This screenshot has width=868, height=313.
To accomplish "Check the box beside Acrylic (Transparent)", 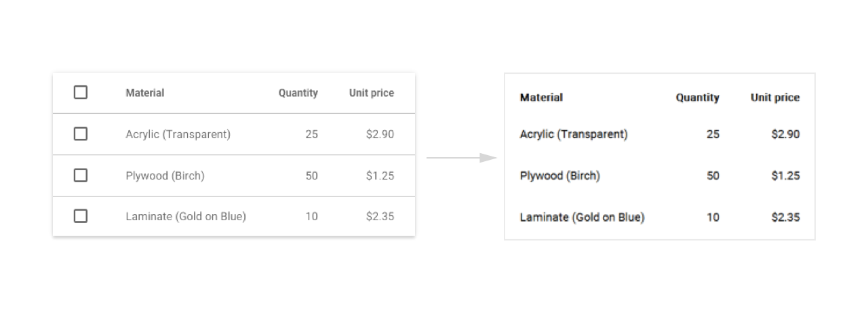I will click(x=81, y=134).
